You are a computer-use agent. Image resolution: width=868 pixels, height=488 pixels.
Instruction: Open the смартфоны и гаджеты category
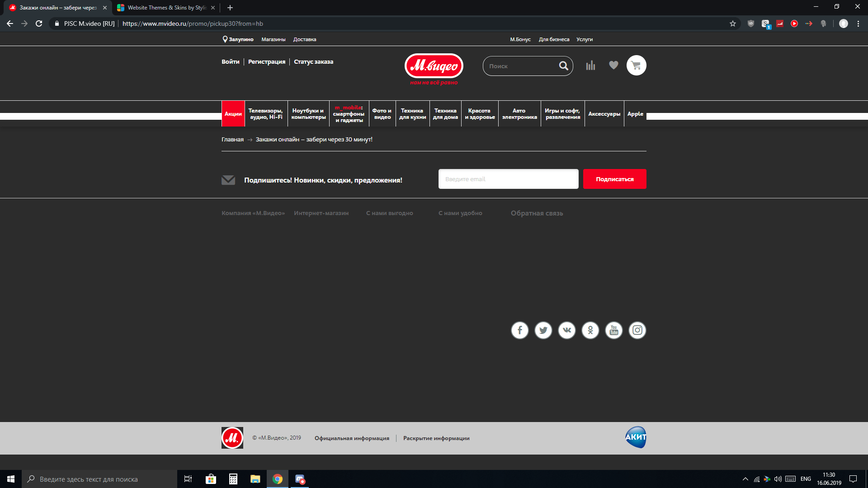pos(349,114)
